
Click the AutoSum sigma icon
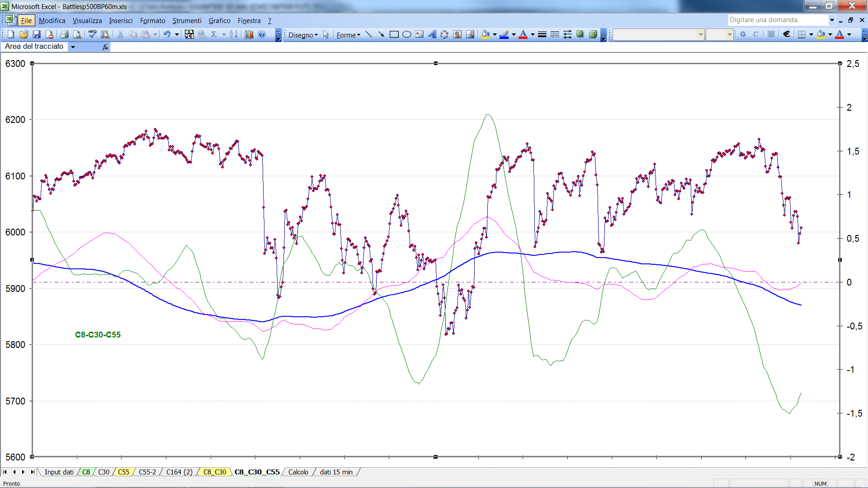[x=214, y=34]
